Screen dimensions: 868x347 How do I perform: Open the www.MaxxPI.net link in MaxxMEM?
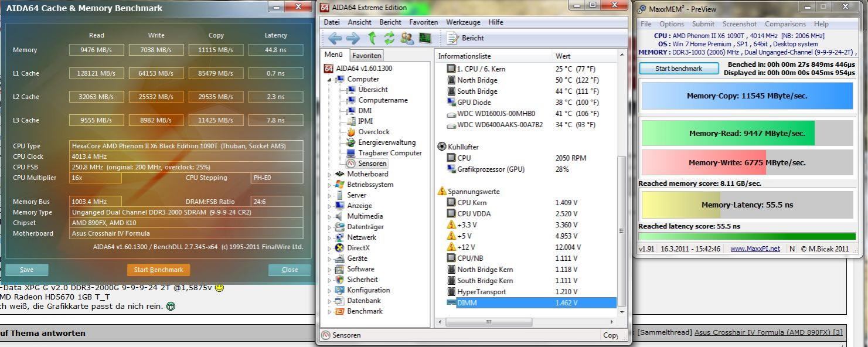coord(755,249)
